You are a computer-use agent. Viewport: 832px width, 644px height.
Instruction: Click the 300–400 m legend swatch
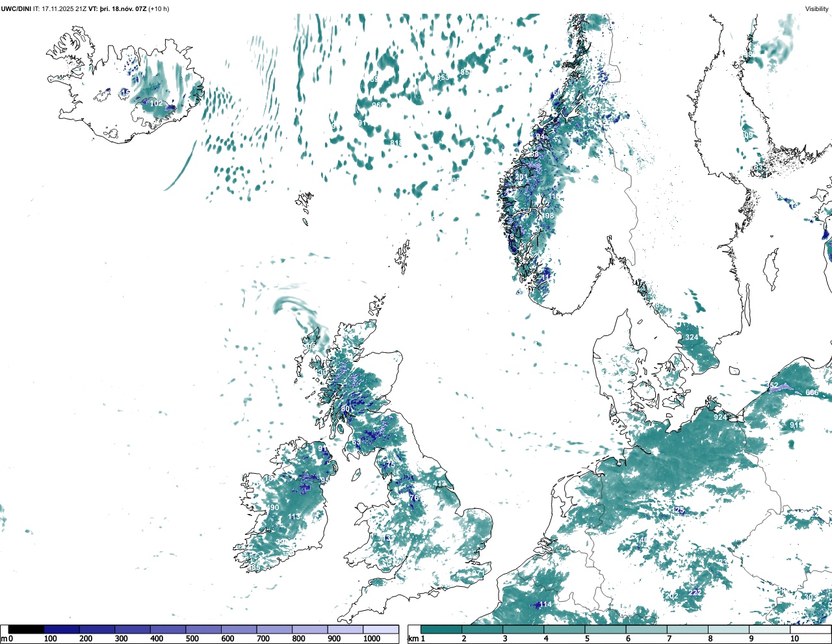pyautogui.click(x=133, y=629)
